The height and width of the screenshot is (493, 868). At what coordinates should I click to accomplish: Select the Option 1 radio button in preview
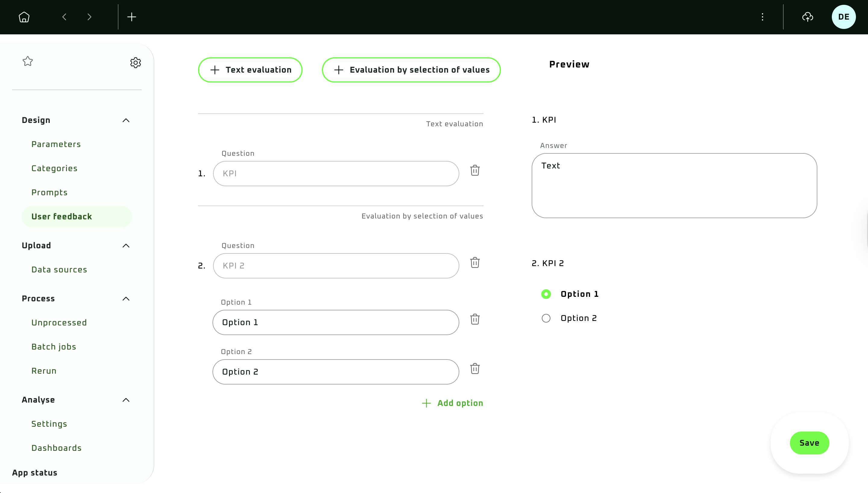(x=546, y=294)
